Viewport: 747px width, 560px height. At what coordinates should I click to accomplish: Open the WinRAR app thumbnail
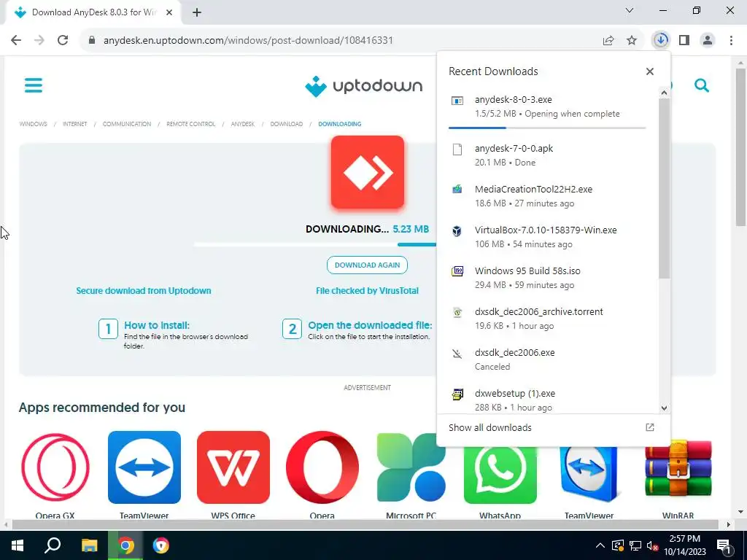click(x=678, y=469)
